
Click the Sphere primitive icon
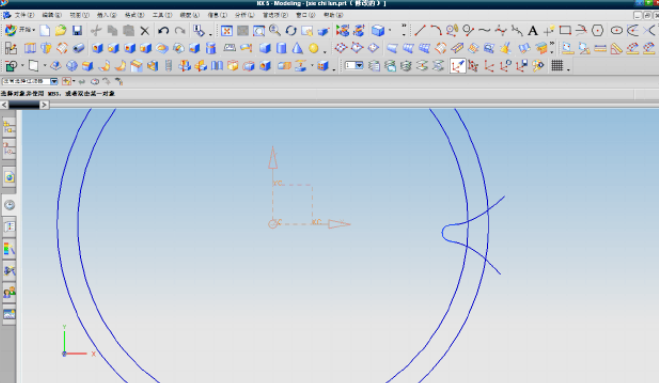point(314,48)
